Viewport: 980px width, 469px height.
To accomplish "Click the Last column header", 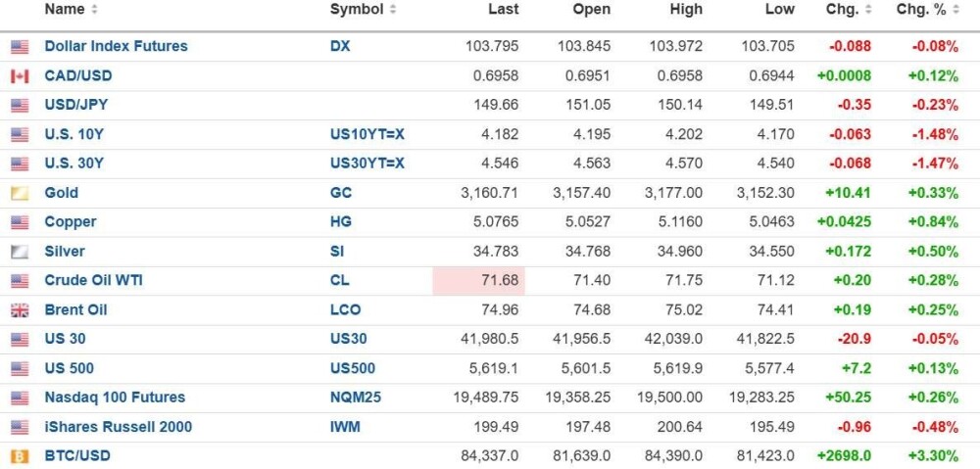I will coord(504,10).
